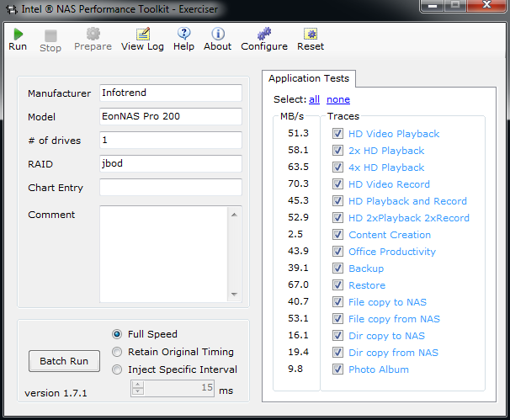Screen dimensions: 510x420
Task: Click inside the Comment text area
Action: pyautogui.click(x=163, y=254)
